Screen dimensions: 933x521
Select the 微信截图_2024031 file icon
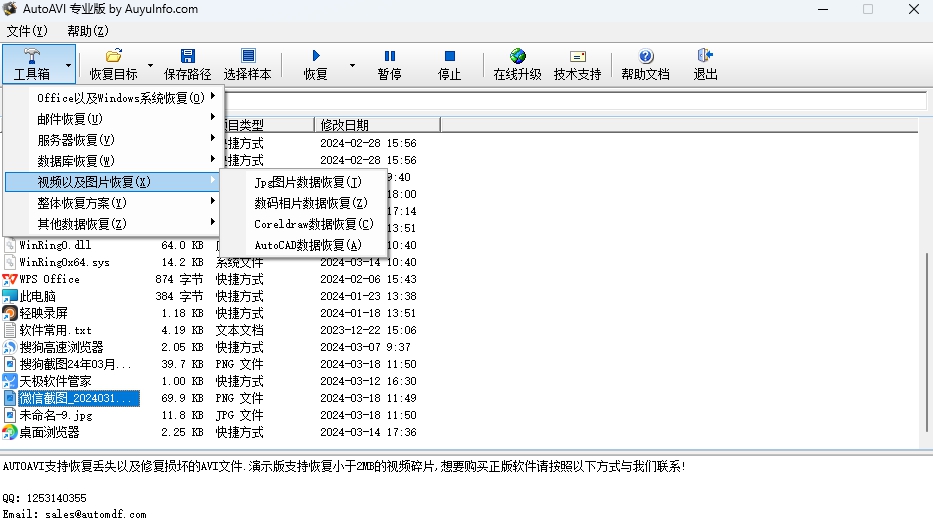click(10, 398)
